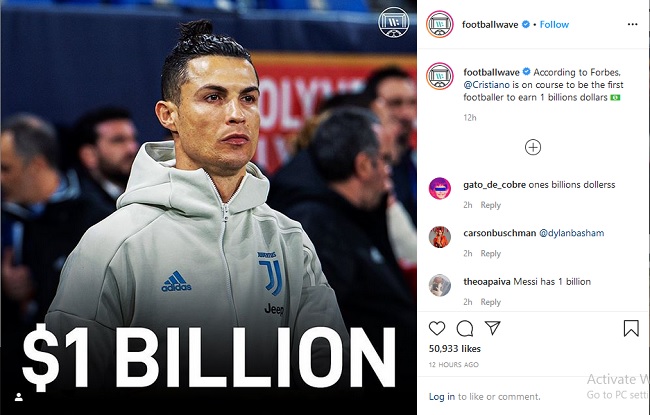Reply to theoapaiva's comment
Viewport: 650px width, 415px height.
point(490,302)
